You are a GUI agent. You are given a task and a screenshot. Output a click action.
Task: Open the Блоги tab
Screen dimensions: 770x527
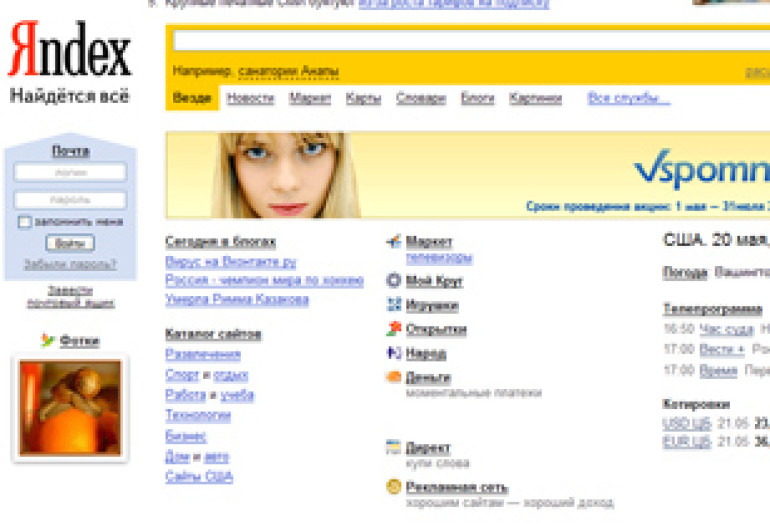477,99
